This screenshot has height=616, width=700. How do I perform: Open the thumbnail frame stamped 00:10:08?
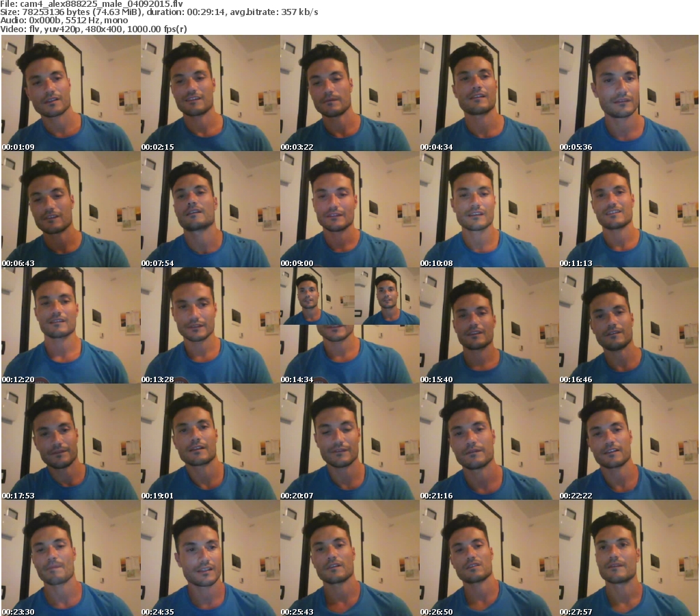[x=489, y=209]
